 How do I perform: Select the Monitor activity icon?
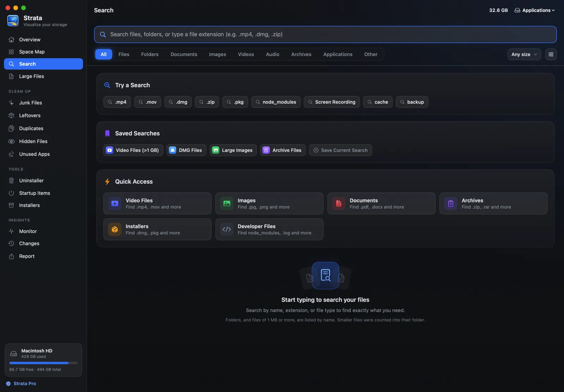click(x=11, y=231)
